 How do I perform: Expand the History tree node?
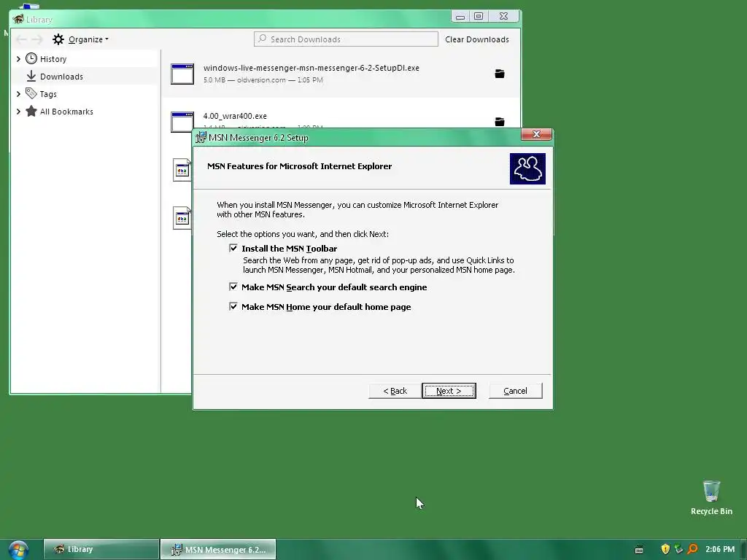click(18, 59)
